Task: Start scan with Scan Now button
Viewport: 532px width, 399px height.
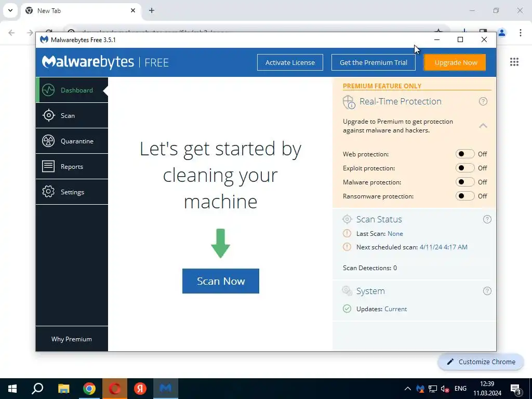Action: [220, 281]
